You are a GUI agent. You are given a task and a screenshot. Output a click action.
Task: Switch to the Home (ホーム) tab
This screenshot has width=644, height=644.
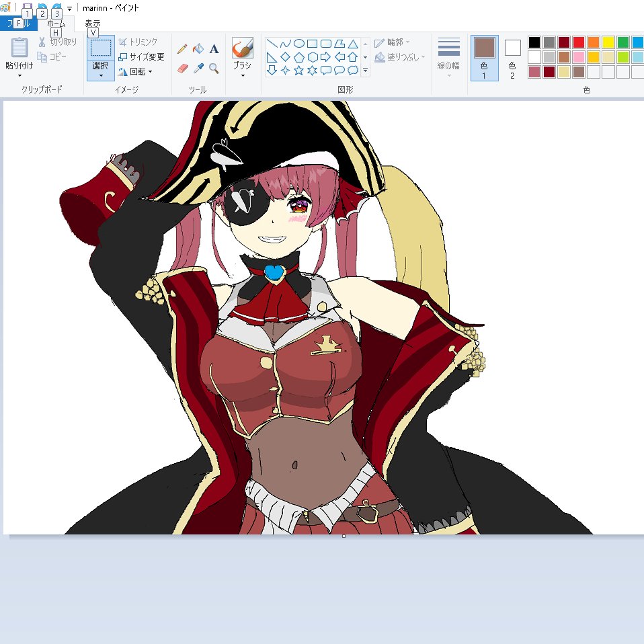point(56,24)
